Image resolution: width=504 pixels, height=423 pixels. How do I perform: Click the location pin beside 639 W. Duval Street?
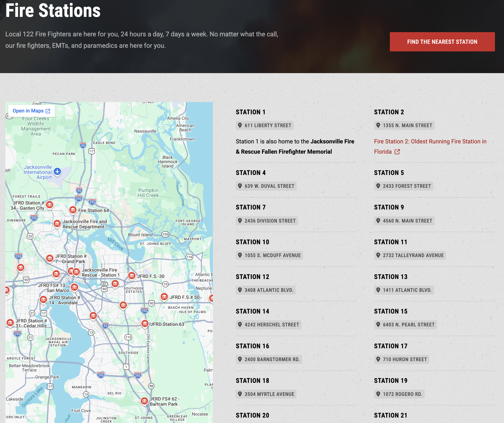coord(240,186)
